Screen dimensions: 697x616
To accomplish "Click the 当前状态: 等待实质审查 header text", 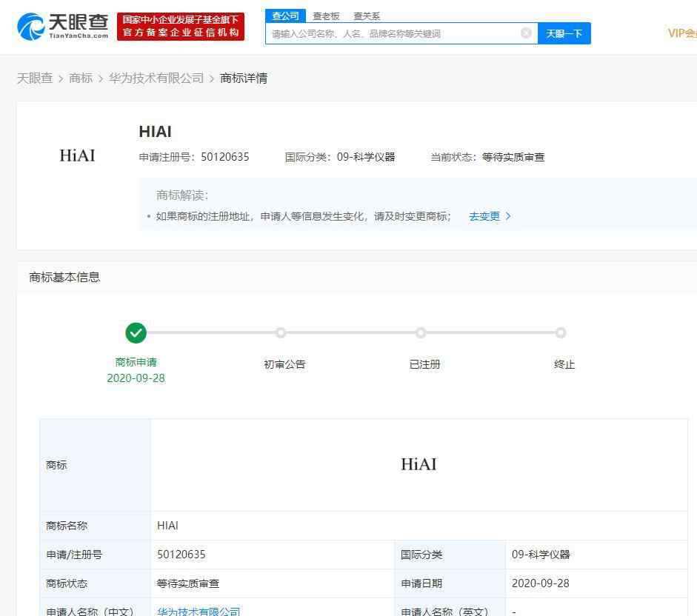I will (x=487, y=158).
